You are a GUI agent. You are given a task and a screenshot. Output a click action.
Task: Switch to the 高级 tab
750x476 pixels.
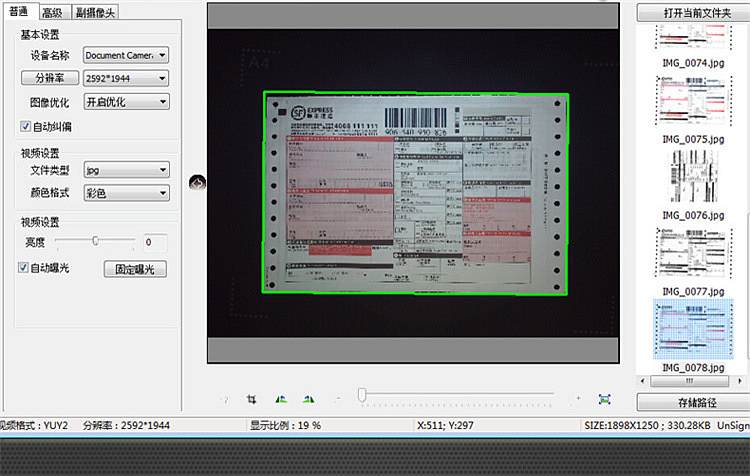pyautogui.click(x=52, y=12)
